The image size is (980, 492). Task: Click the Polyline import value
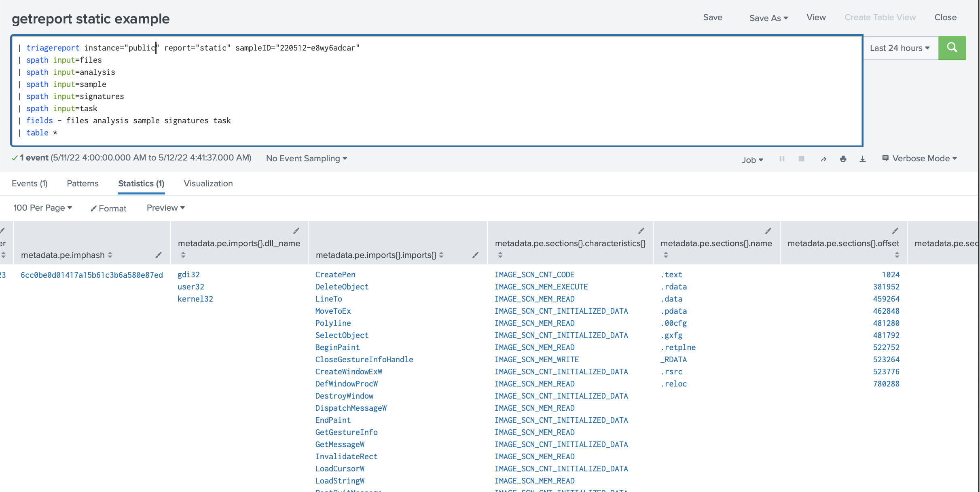[x=333, y=323]
